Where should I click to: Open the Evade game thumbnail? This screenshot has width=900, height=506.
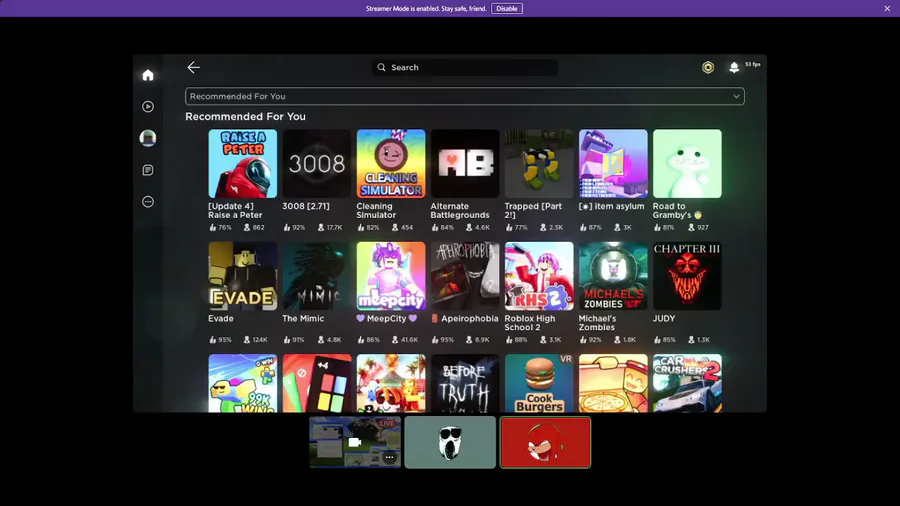(243, 276)
